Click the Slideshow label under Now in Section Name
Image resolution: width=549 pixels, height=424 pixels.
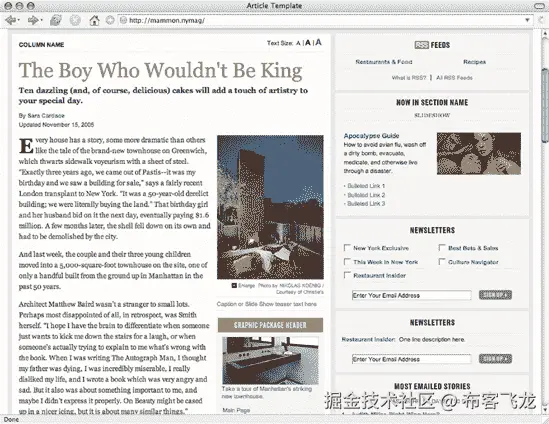click(432, 115)
